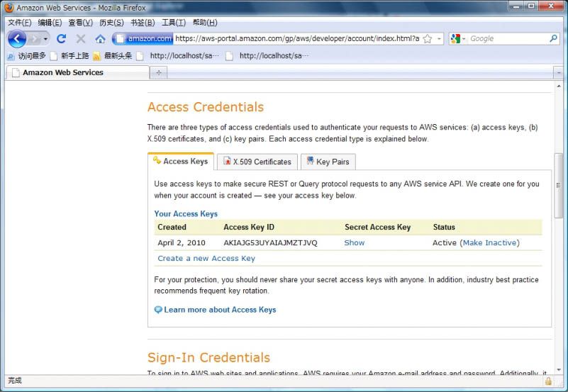Click the certificate icon on X.509 tab

(x=227, y=161)
